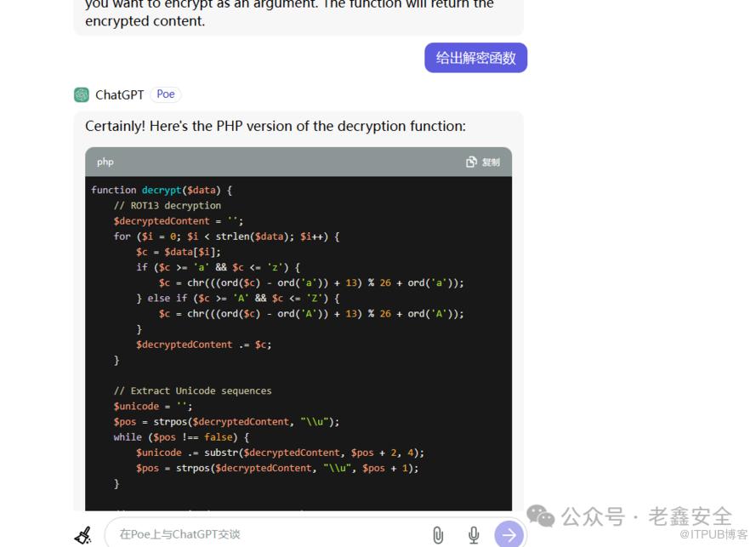Click the paperclip attach file icon
This screenshot has height=547, width=756.
[438, 535]
